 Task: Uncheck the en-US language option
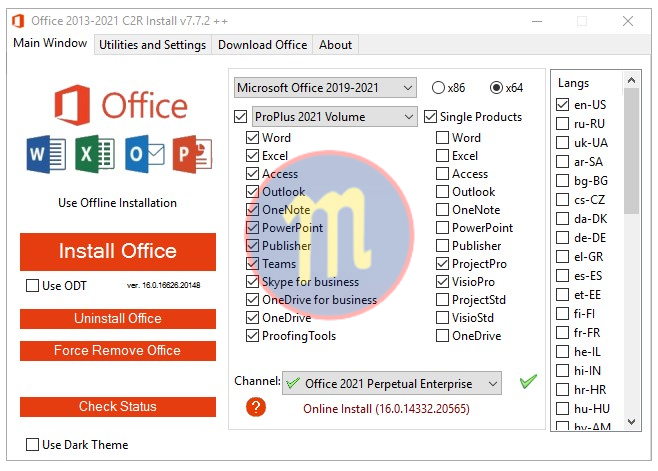tap(562, 105)
